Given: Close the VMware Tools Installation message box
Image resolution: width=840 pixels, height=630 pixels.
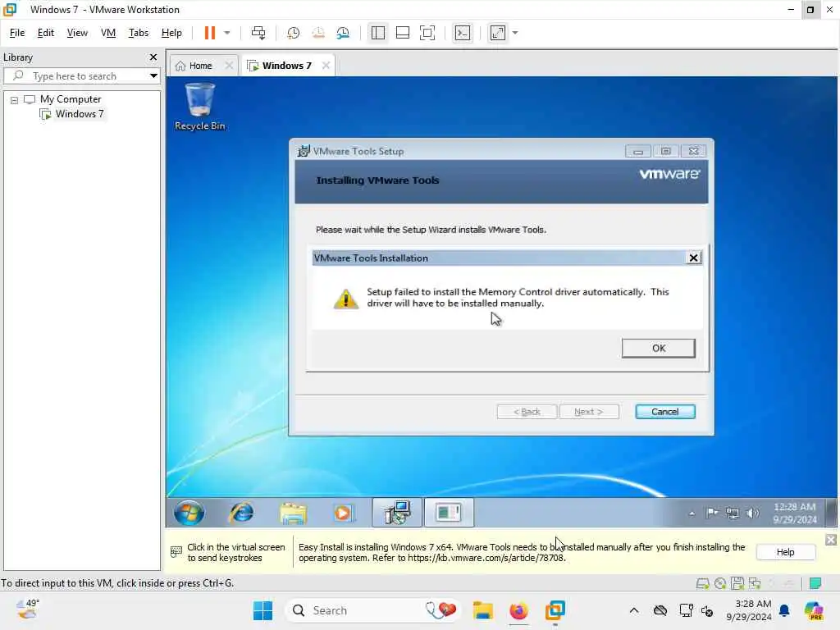Looking at the screenshot, I should coord(693,258).
